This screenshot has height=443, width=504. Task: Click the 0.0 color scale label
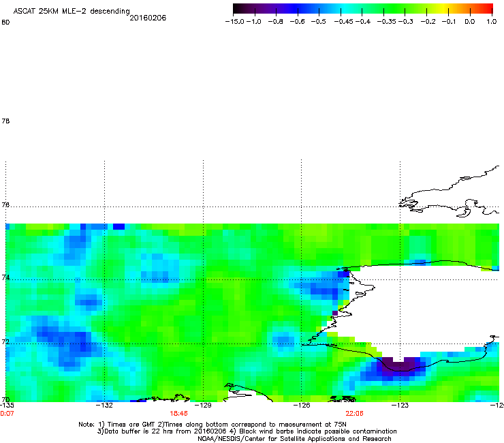(470, 22)
